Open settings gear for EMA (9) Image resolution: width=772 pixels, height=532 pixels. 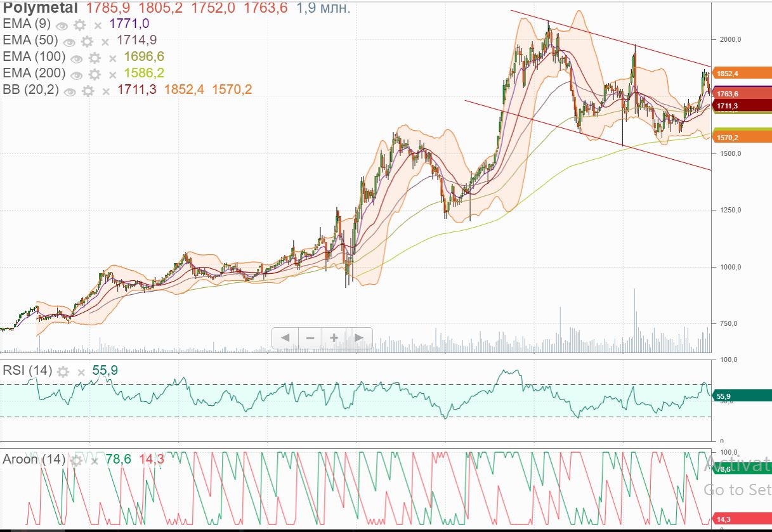click(79, 25)
